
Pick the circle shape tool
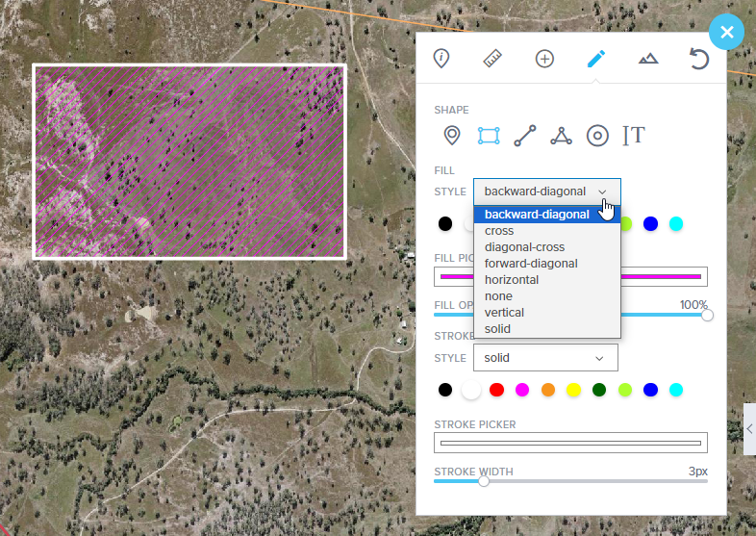[597, 136]
